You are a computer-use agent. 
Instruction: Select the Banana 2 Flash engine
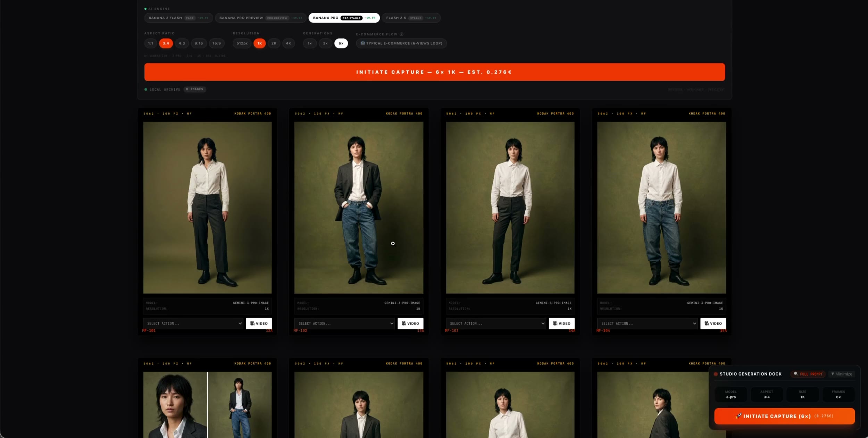178,18
